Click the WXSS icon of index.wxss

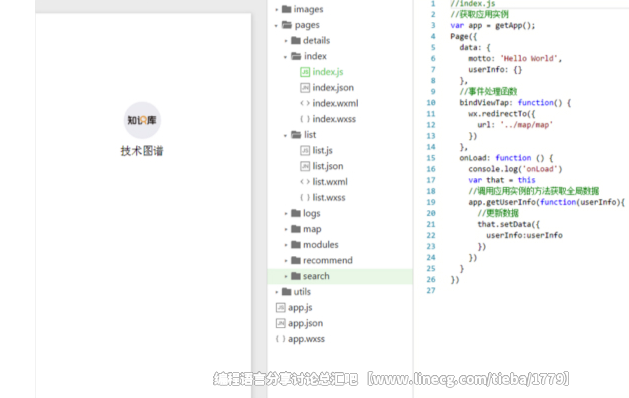click(x=305, y=119)
